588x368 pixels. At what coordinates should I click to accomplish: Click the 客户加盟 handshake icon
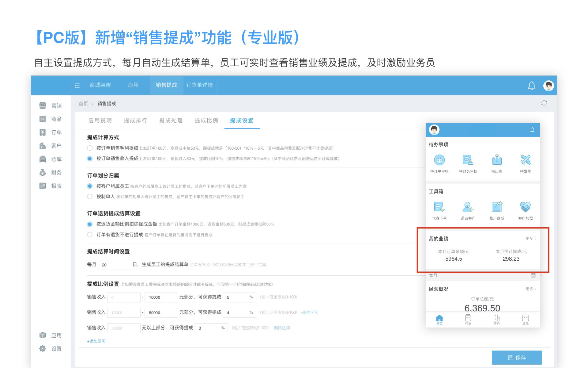525,207
